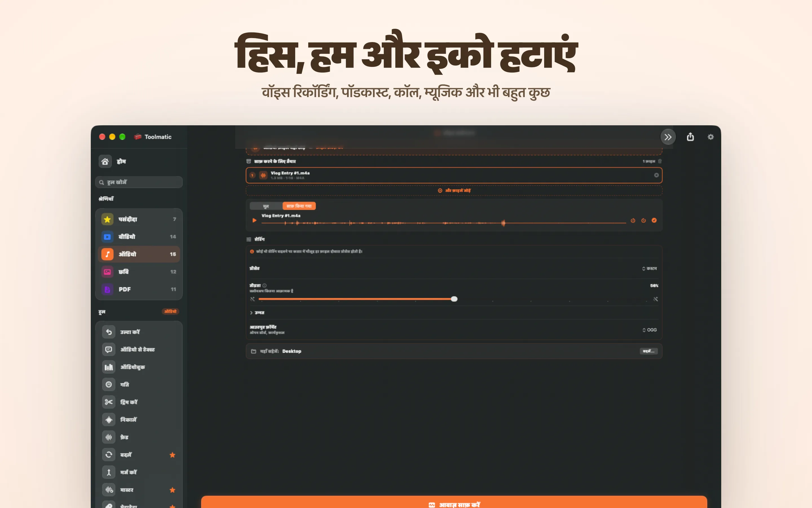Click the second skip icon by the waveform
Image resolution: width=812 pixels, height=508 pixels.
click(644, 220)
